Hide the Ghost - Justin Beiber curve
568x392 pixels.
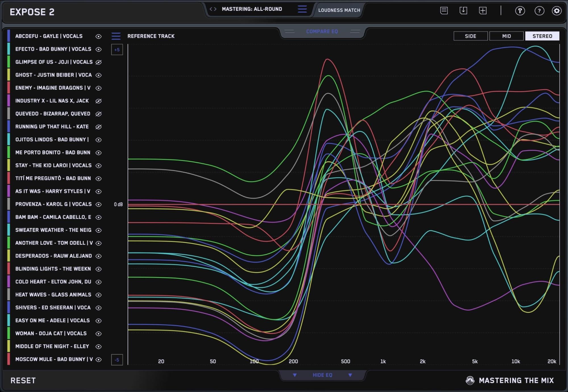click(x=99, y=75)
